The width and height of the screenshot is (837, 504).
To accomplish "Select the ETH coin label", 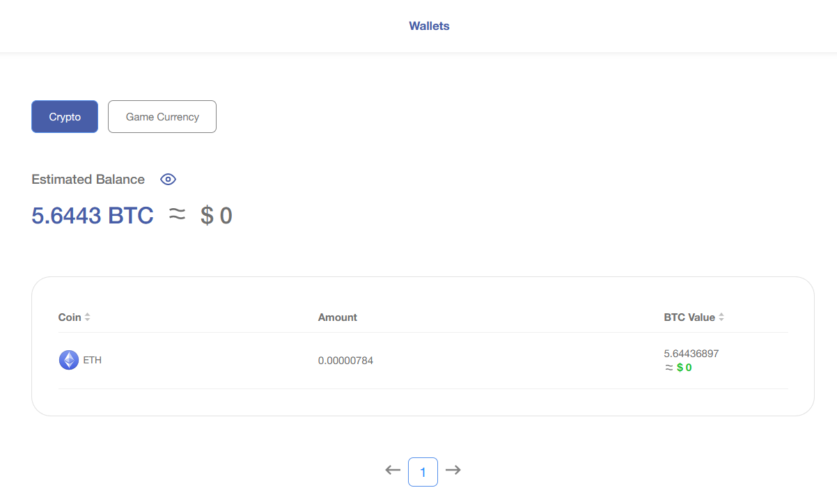I will point(93,361).
